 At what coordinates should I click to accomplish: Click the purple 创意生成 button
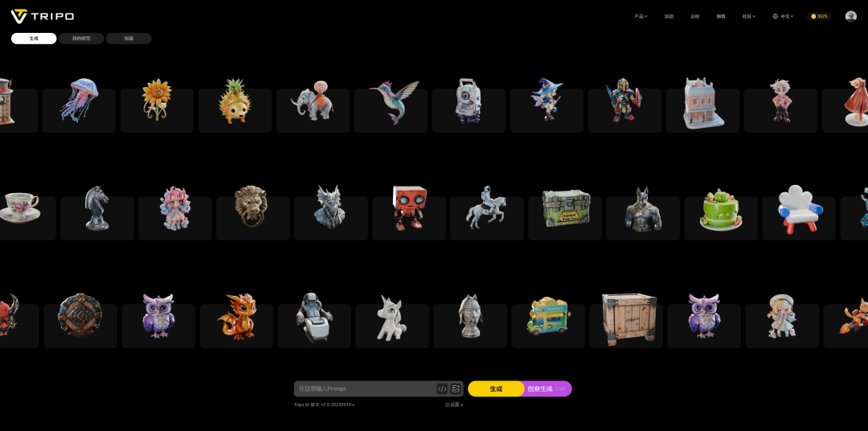click(x=547, y=389)
